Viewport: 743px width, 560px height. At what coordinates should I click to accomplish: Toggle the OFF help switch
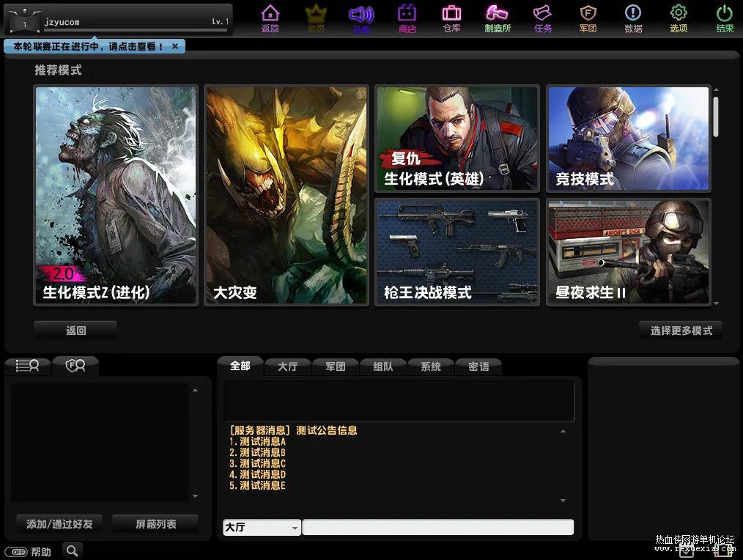17,552
